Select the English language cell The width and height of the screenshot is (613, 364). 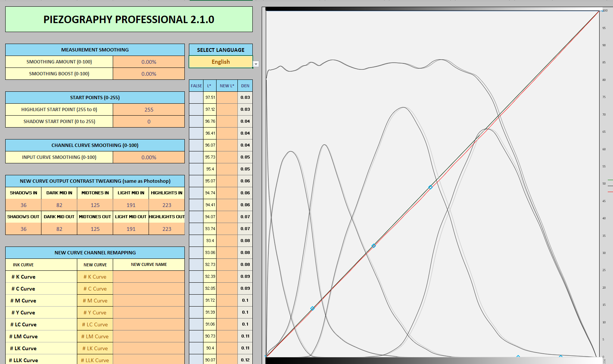tap(221, 62)
